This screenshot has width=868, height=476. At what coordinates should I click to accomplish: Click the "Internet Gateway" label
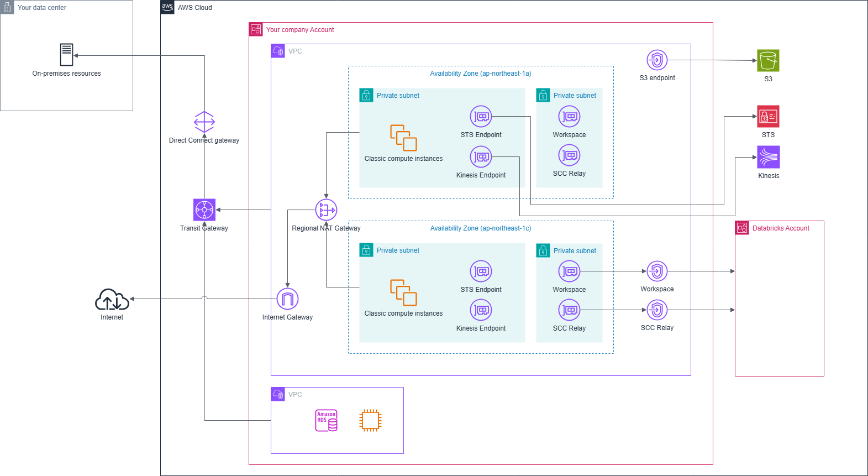(287, 317)
